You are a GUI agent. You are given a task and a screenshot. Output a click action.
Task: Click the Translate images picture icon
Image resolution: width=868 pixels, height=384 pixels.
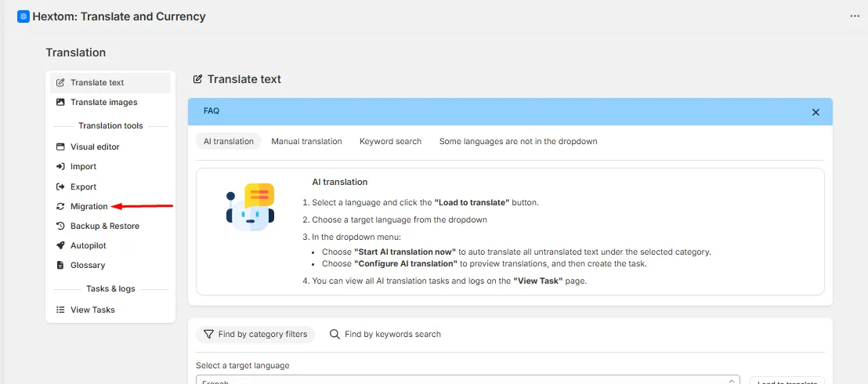click(x=60, y=103)
